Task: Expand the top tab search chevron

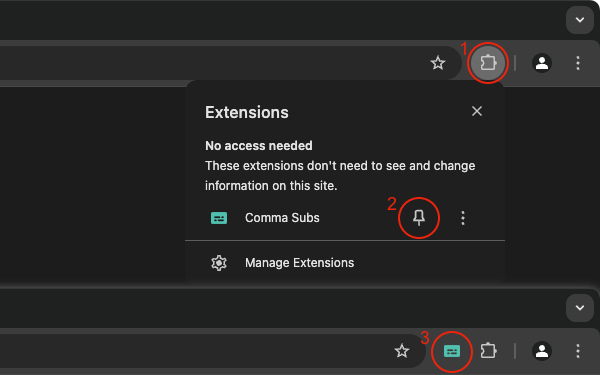Action: click(x=580, y=20)
